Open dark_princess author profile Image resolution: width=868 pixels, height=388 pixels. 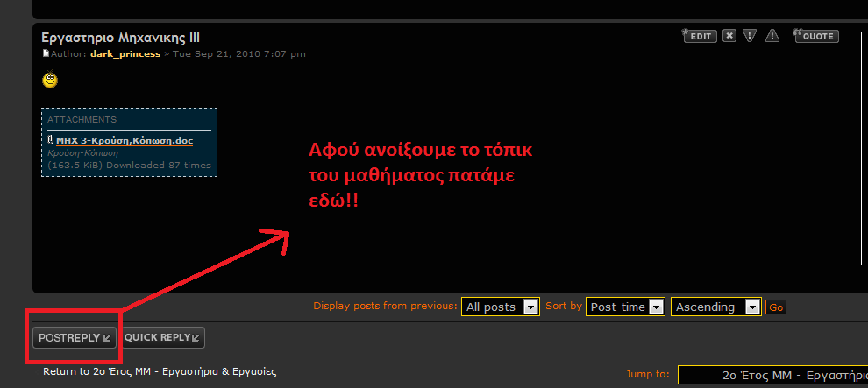click(125, 54)
